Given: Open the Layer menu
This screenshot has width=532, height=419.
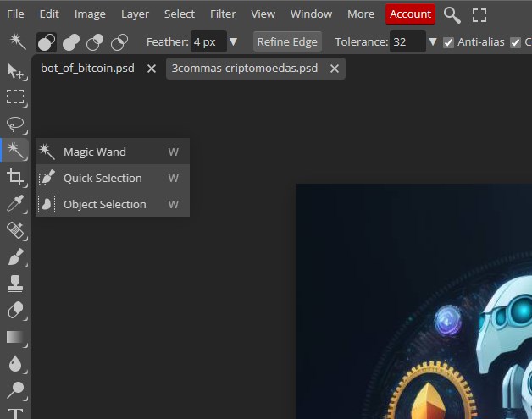Looking at the screenshot, I should pyautogui.click(x=135, y=14).
